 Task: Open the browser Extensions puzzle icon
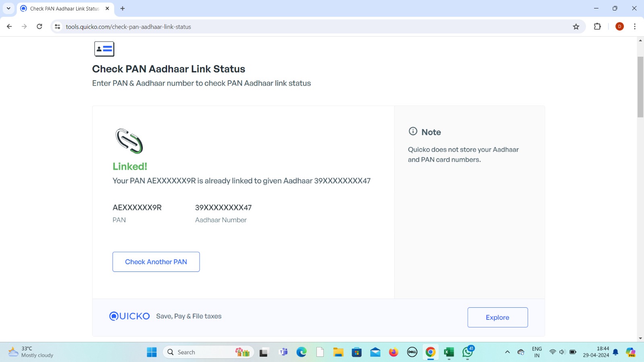click(597, 27)
